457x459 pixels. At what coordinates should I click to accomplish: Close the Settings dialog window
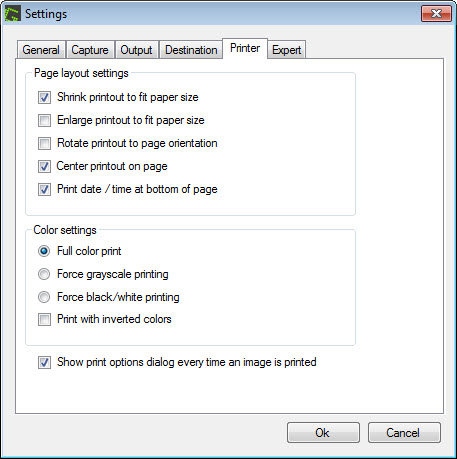tap(436, 14)
